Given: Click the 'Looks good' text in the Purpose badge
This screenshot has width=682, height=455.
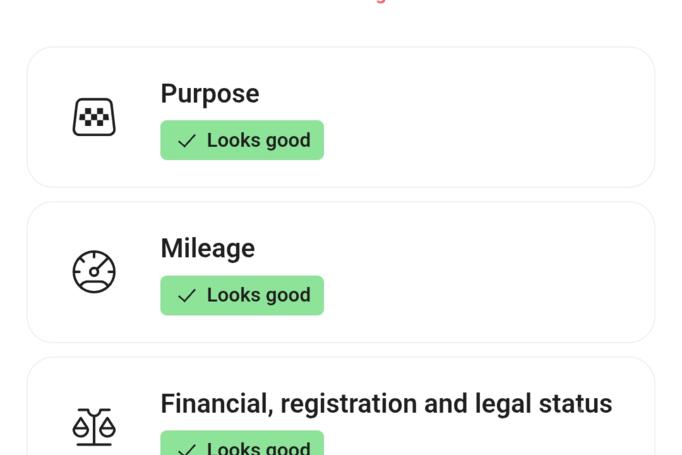Looking at the screenshot, I should (258, 141).
